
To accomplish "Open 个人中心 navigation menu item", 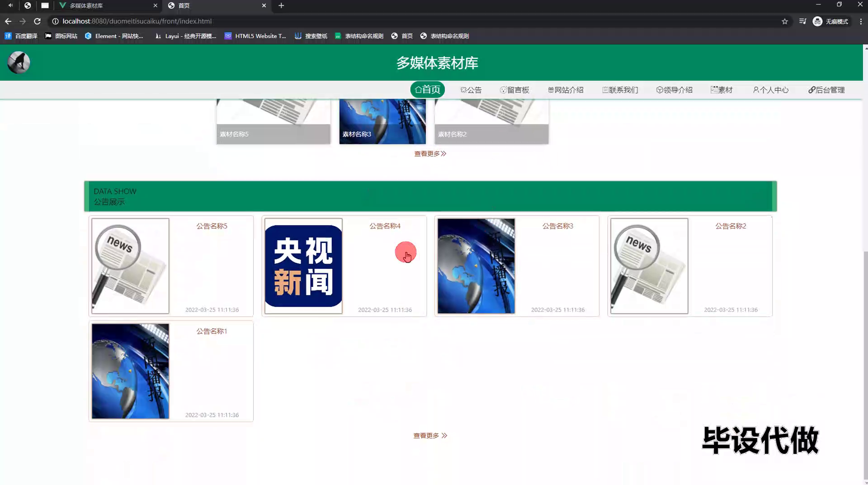I will (x=771, y=90).
